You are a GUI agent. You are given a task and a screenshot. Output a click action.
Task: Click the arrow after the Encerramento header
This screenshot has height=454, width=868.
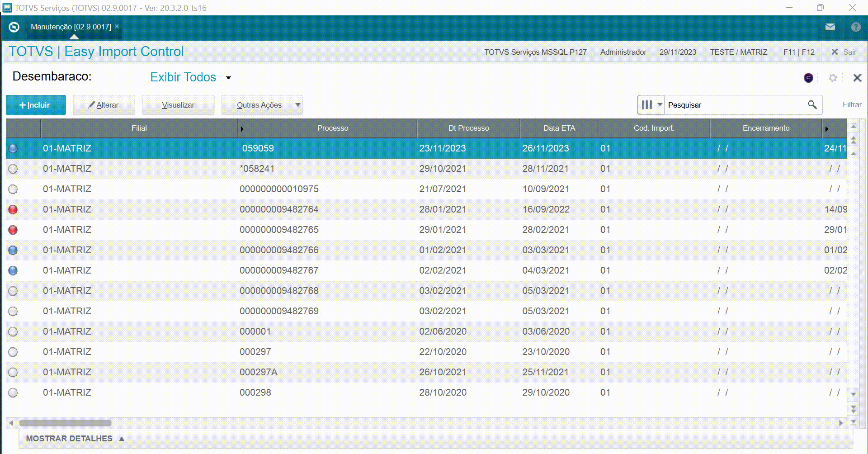(x=826, y=129)
